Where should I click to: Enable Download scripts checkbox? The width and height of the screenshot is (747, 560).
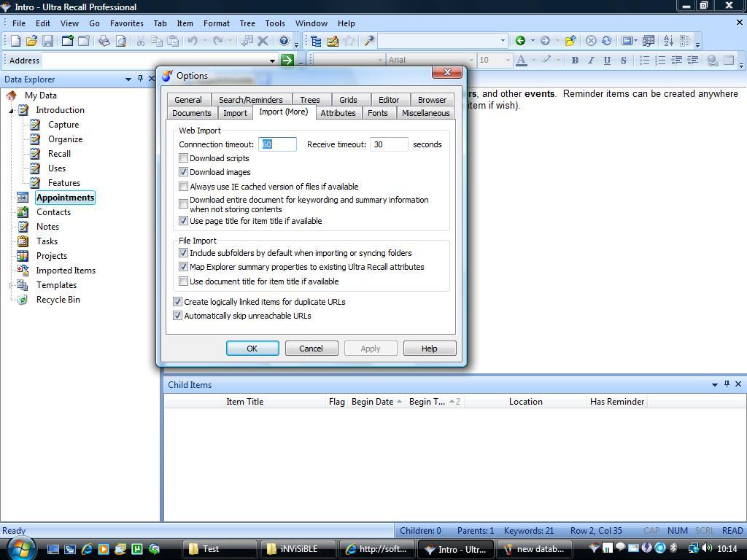(x=183, y=158)
